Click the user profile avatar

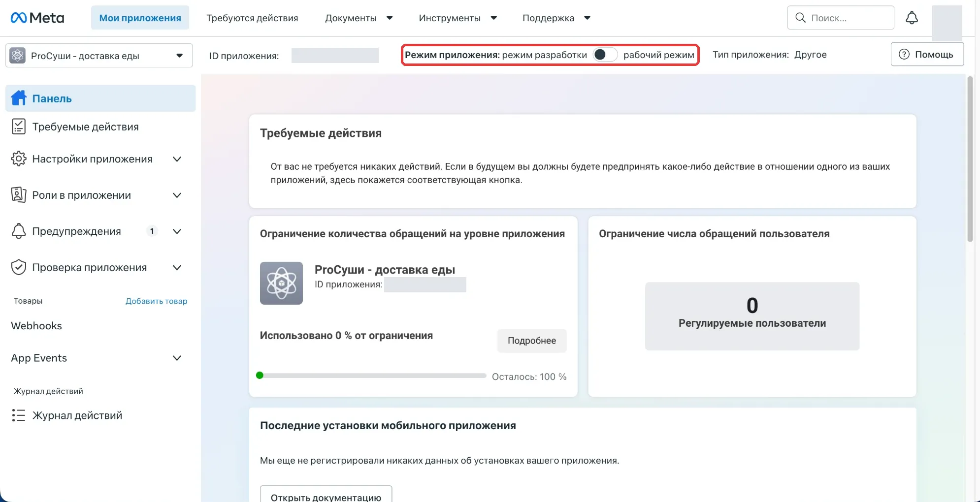pyautogui.click(x=947, y=23)
